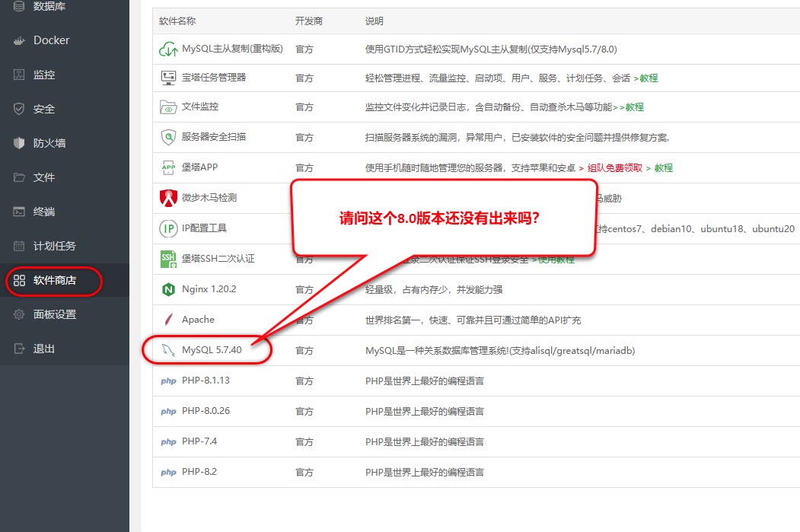Image resolution: width=800 pixels, height=532 pixels.
Task: Click the Docker whale icon
Action: (19, 41)
